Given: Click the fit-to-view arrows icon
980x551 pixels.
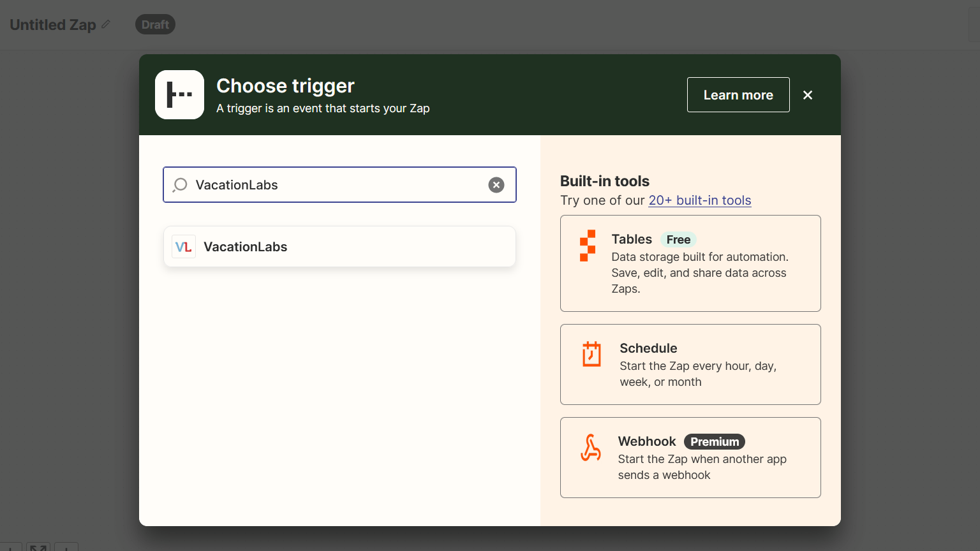Looking at the screenshot, I should coord(38,547).
